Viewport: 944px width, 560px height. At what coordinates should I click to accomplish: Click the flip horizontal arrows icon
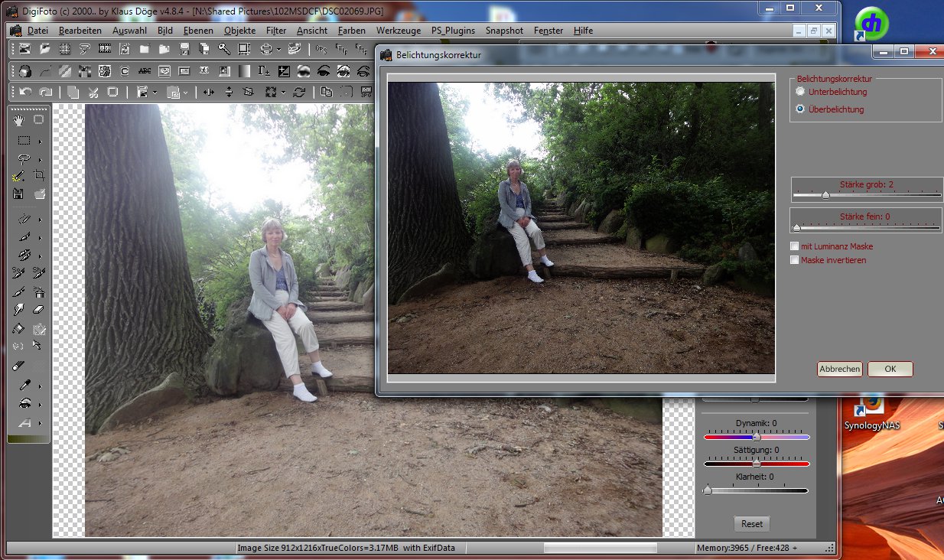coord(207,92)
